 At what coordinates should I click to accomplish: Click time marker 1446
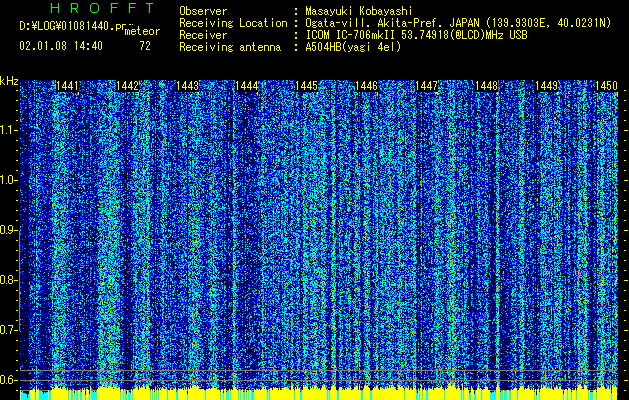coord(367,86)
